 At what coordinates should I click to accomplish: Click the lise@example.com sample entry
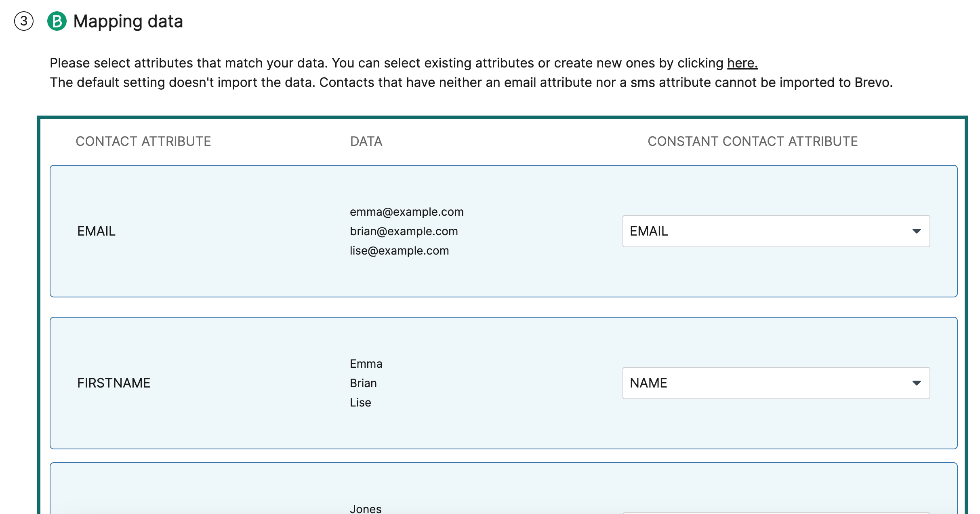399,251
